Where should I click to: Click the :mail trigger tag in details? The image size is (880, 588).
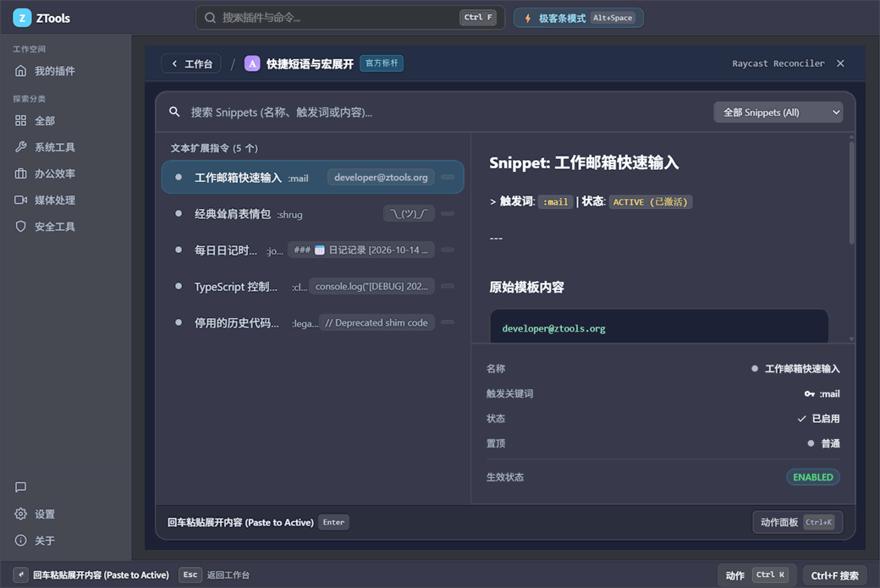point(555,202)
